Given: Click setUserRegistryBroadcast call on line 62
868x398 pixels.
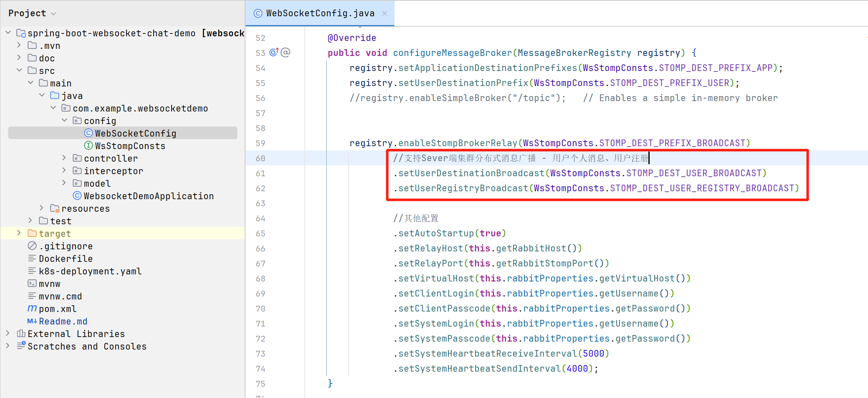Looking at the screenshot, I should [463, 188].
